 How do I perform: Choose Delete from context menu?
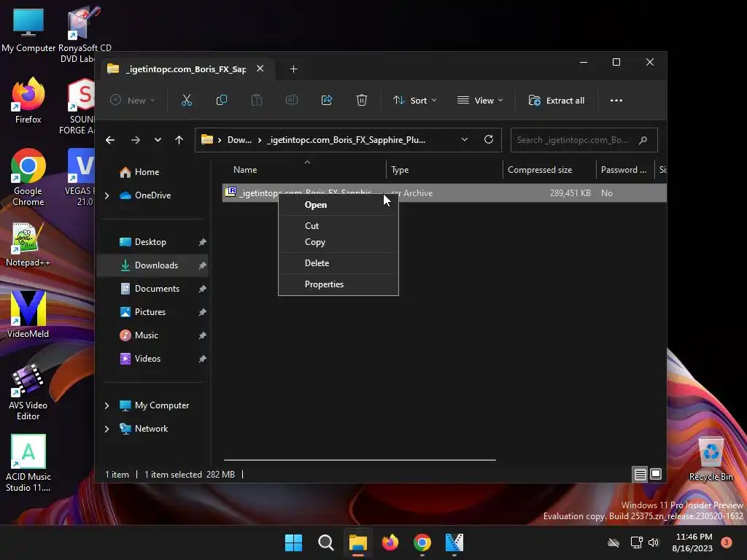[x=338, y=262]
